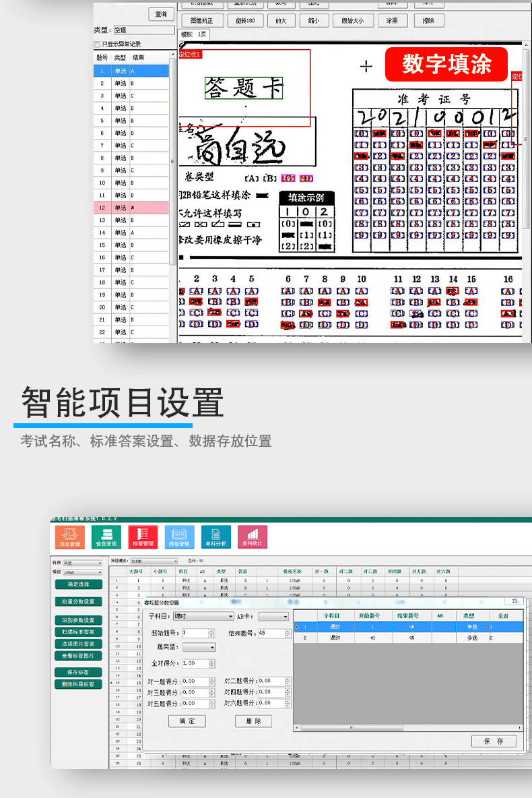Click the red 标答管理 icon
Image resolution: width=532 pixels, height=798 pixels.
point(143,536)
